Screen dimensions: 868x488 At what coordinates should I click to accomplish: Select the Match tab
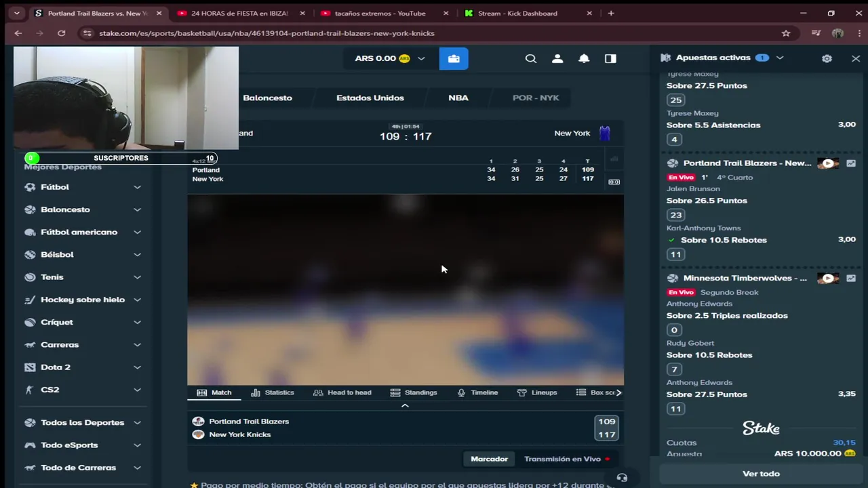[x=214, y=392]
